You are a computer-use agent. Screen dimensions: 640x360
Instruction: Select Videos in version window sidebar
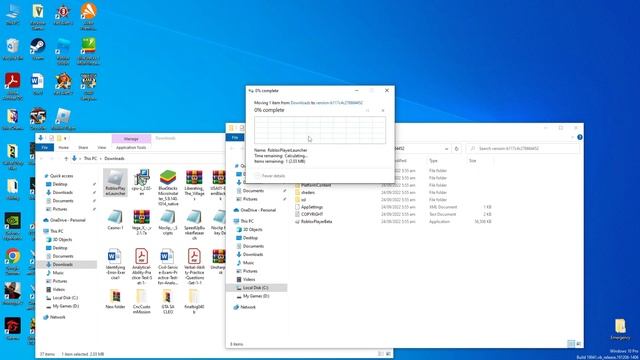click(249, 280)
